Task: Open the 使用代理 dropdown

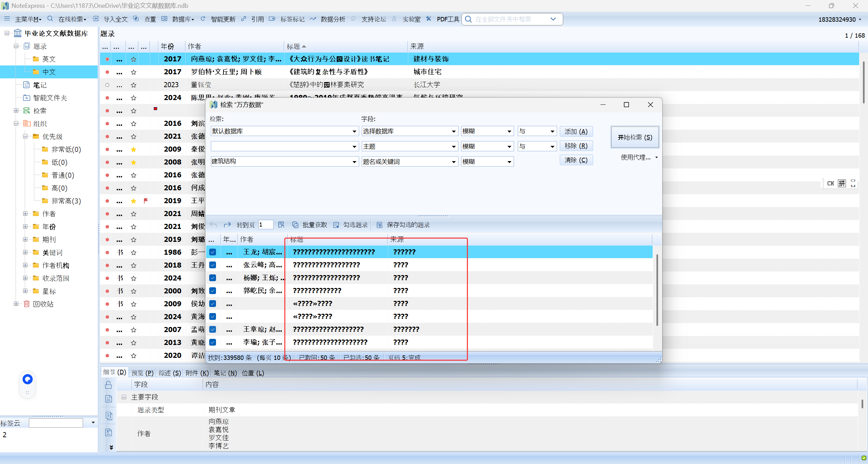Action: pos(639,157)
